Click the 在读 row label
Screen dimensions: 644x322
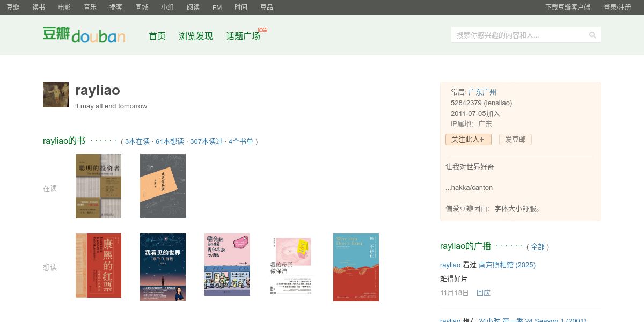pyautogui.click(x=50, y=188)
